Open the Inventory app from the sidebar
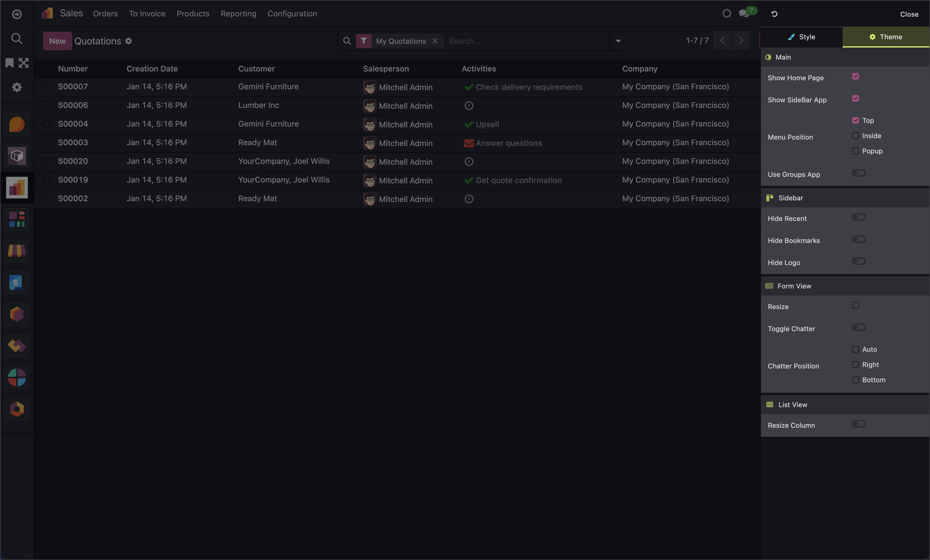Viewport: 930px width, 560px height. coord(17,156)
